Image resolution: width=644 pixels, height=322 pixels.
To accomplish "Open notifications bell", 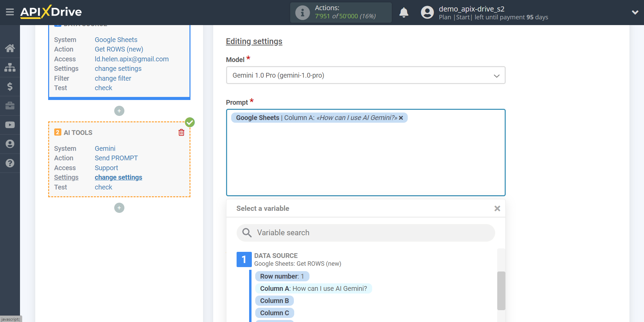I will [404, 13].
